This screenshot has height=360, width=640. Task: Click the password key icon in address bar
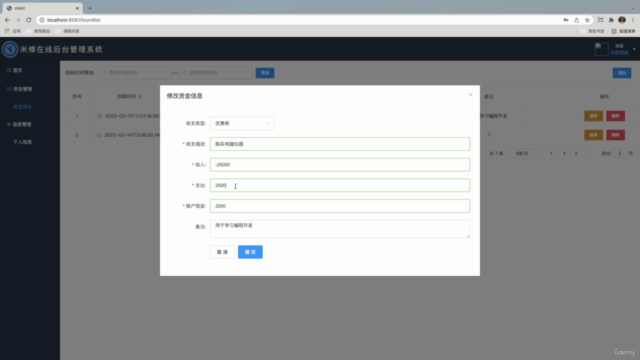(x=566, y=20)
